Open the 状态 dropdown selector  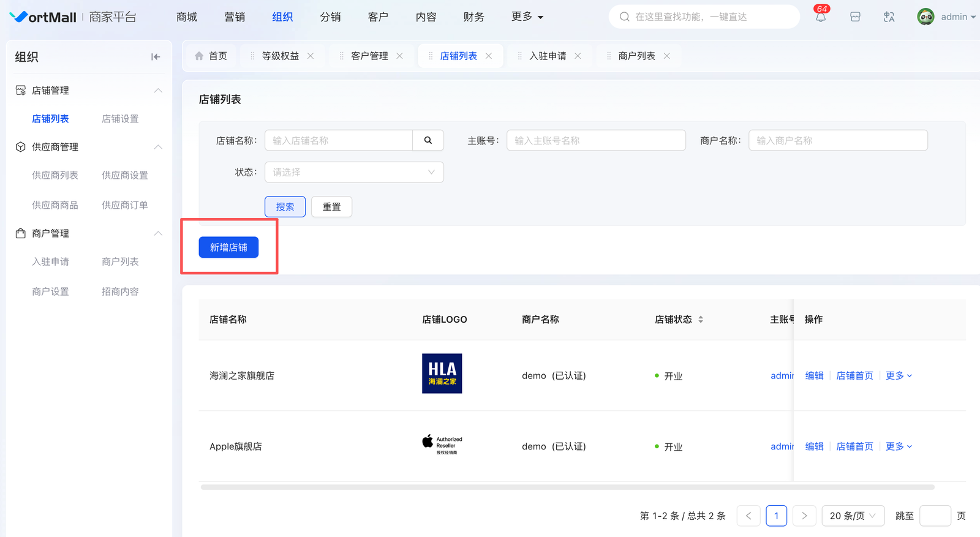pos(354,172)
